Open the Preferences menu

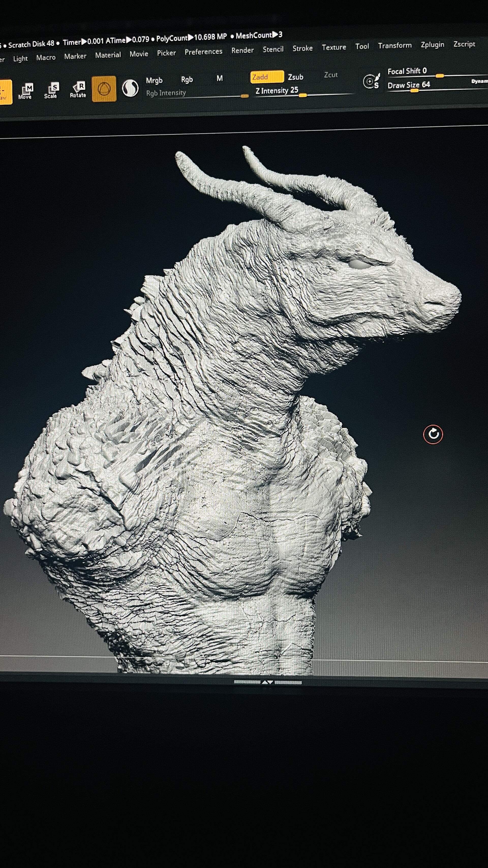tap(203, 51)
